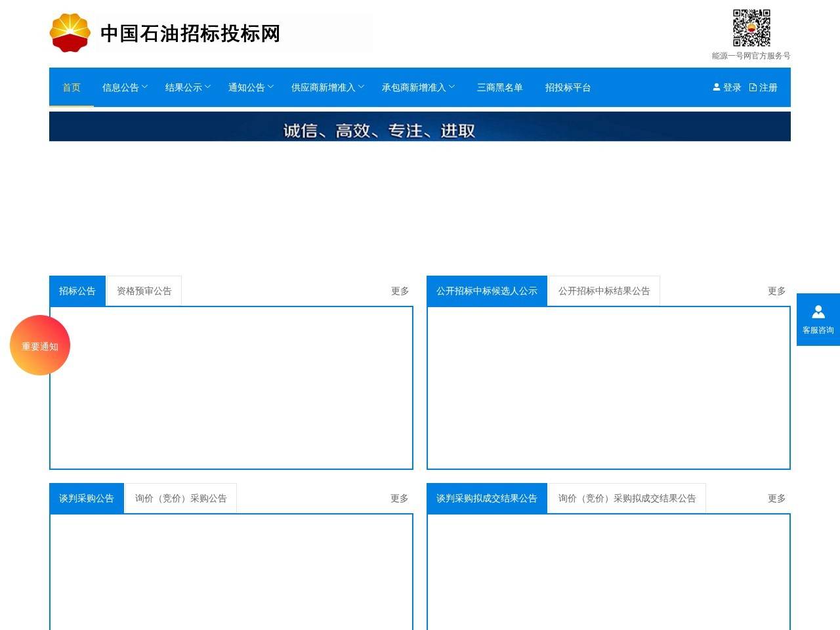
Task: Switch to the 资格预审公告 tab
Action: [x=144, y=291]
